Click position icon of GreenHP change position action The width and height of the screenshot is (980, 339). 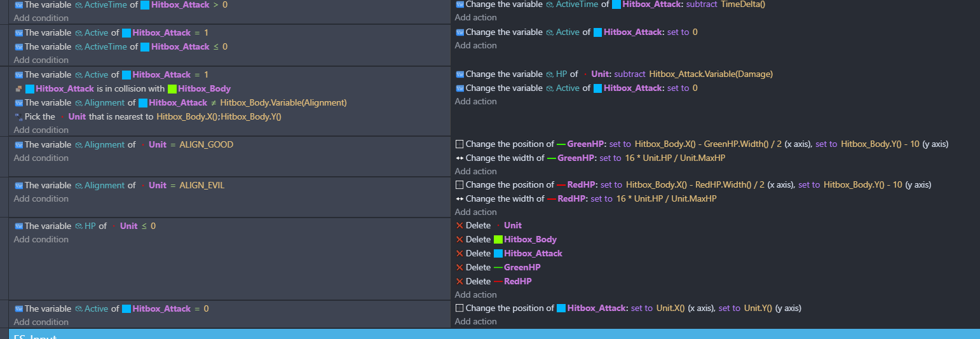point(460,144)
